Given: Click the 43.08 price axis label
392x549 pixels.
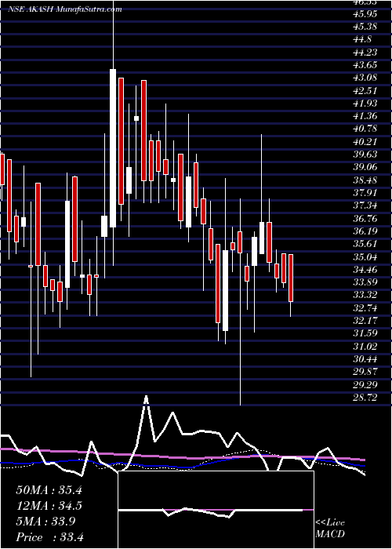Looking at the screenshot, I should (x=364, y=78).
